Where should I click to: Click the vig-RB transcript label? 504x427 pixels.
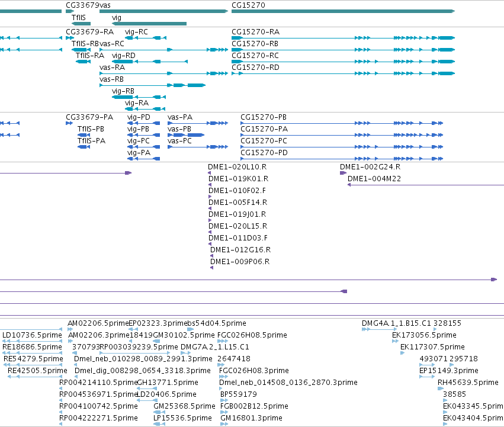[123, 91]
